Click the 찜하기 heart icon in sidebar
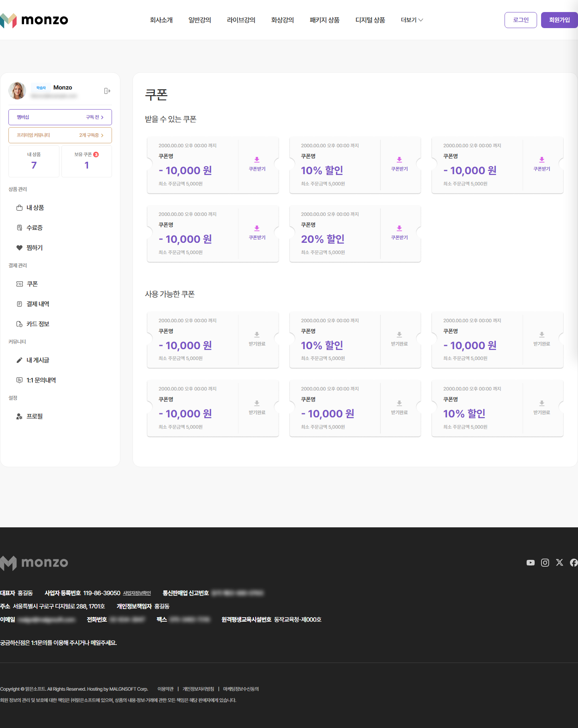This screenshot has height=728, width=578. pos(19,248)
